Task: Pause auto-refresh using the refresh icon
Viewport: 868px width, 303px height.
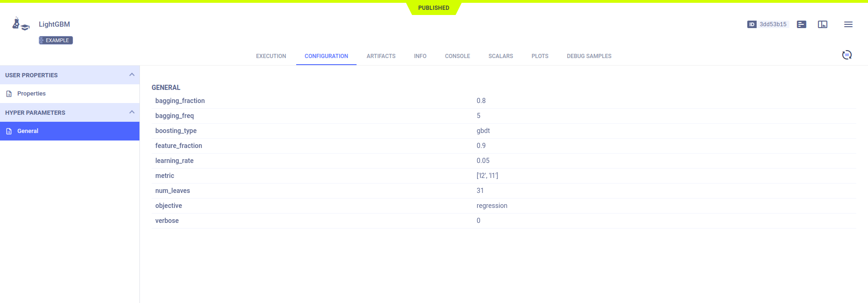Action: point(846,55)
